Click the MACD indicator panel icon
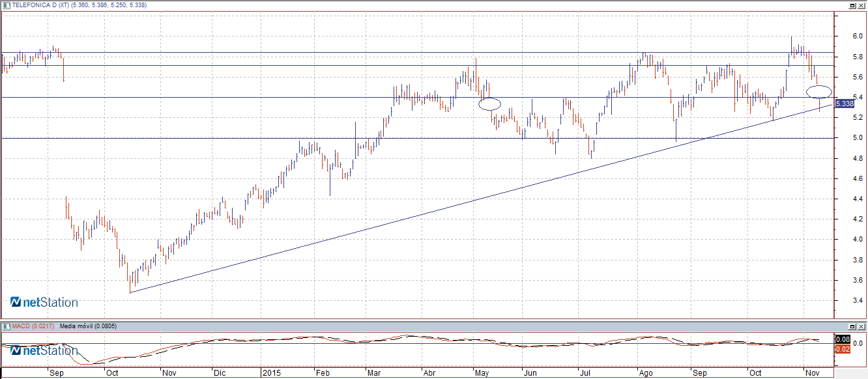Screen dimensions: 868x379 tap(6, 325)
